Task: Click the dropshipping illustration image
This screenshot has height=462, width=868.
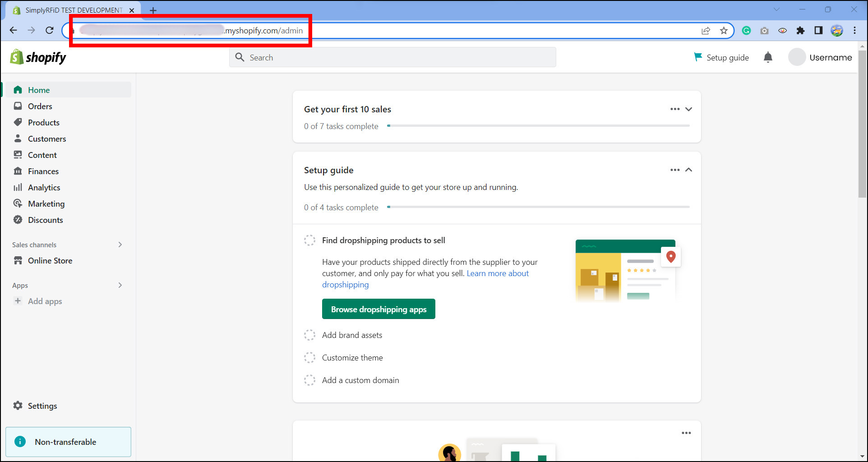Action: click(x=628, y=270)
